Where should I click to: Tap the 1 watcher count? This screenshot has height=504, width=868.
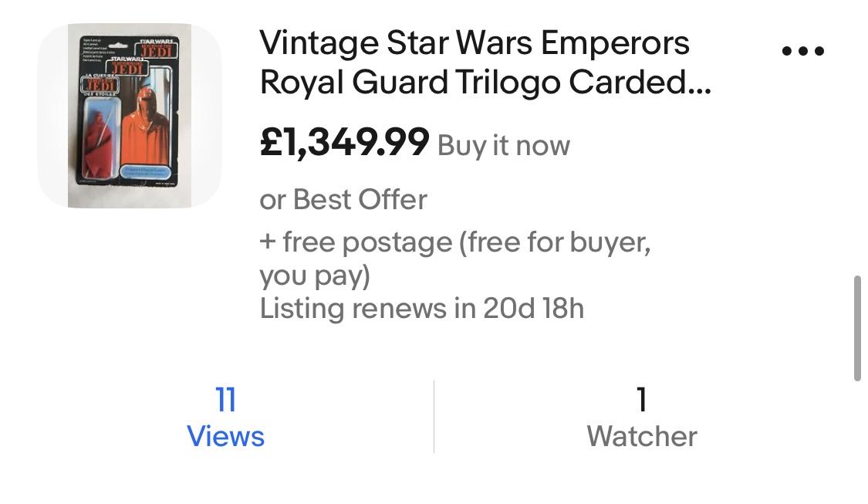[641, 400]
